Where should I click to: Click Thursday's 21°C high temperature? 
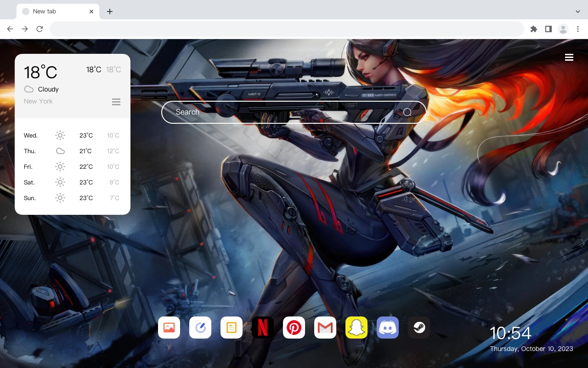pos(85,151)
